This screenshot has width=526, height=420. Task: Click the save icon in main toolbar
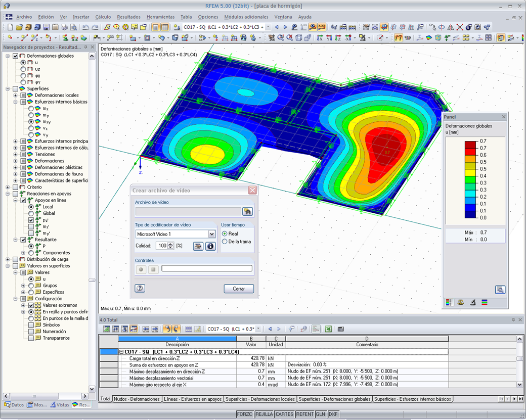tap(47, 27)
